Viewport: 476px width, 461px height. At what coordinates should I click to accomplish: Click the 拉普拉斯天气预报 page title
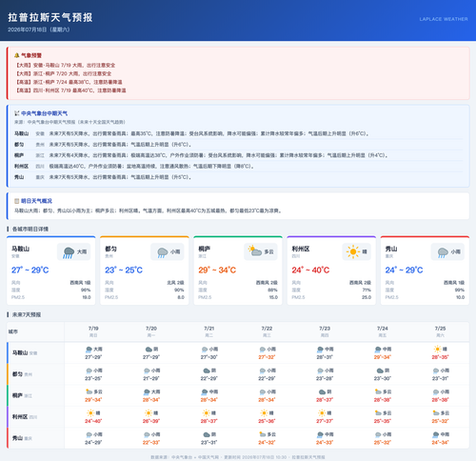coord(50,17)
